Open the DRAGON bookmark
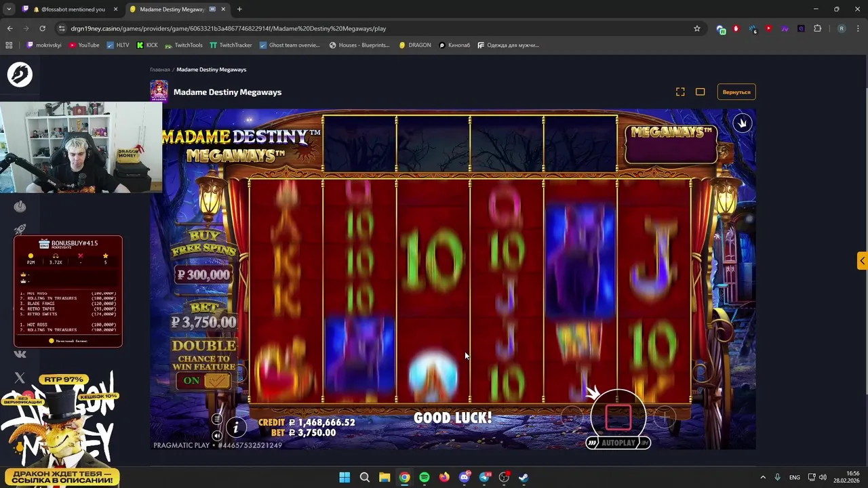This screenshot has width=868, height=488. pos(415,45)
